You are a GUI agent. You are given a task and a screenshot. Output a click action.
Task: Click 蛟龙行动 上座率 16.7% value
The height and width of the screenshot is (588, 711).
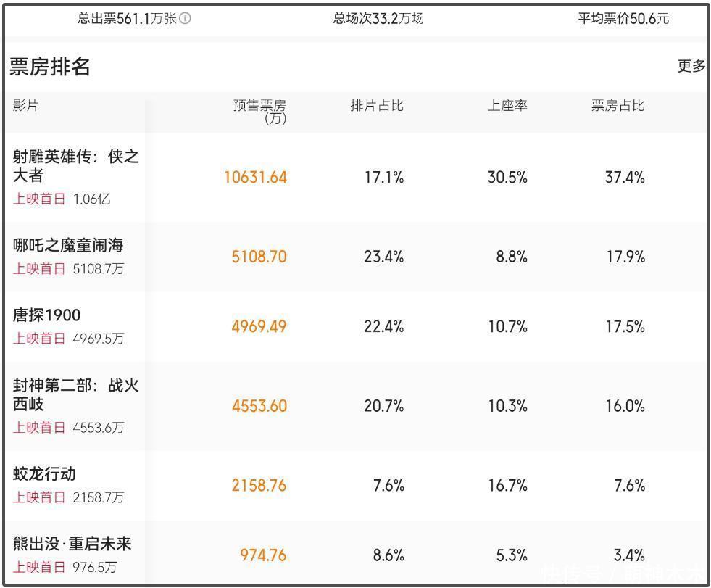point(507,485)
